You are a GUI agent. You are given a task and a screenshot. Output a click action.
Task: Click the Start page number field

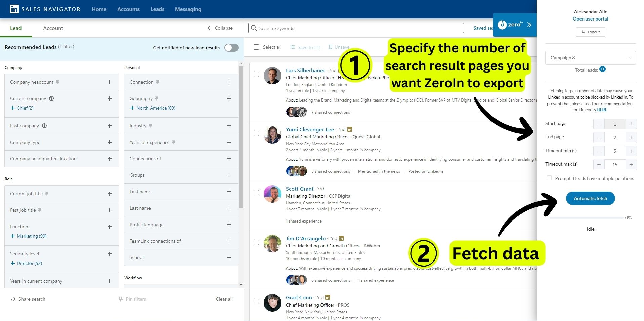615,124
